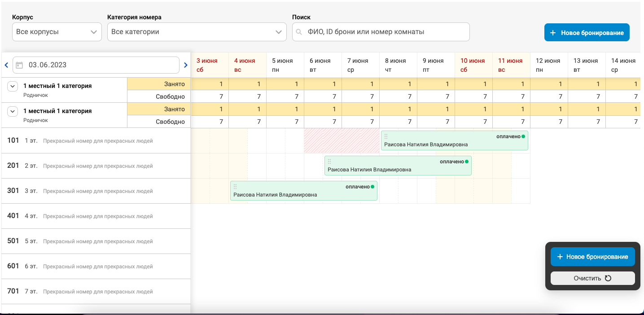
Task: Grab drag handle on room 201 booking
Action: (x=329, y=162)
